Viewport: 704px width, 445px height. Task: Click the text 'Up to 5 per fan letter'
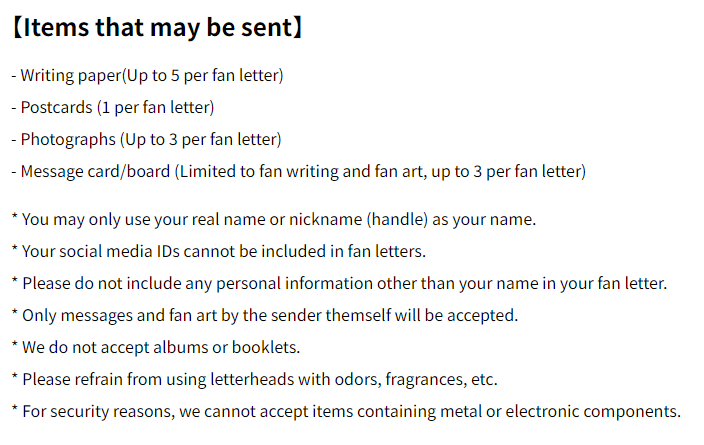202,75
